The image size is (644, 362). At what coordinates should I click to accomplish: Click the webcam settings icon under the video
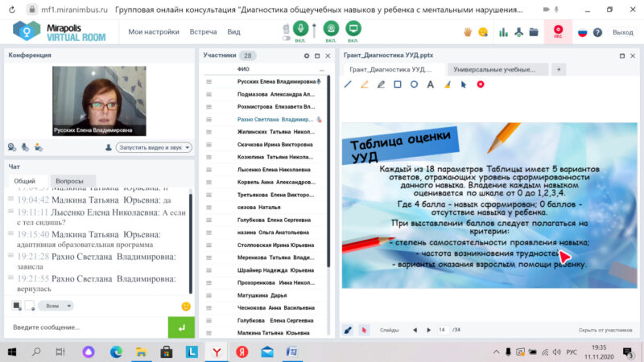(x=12, y=147)
